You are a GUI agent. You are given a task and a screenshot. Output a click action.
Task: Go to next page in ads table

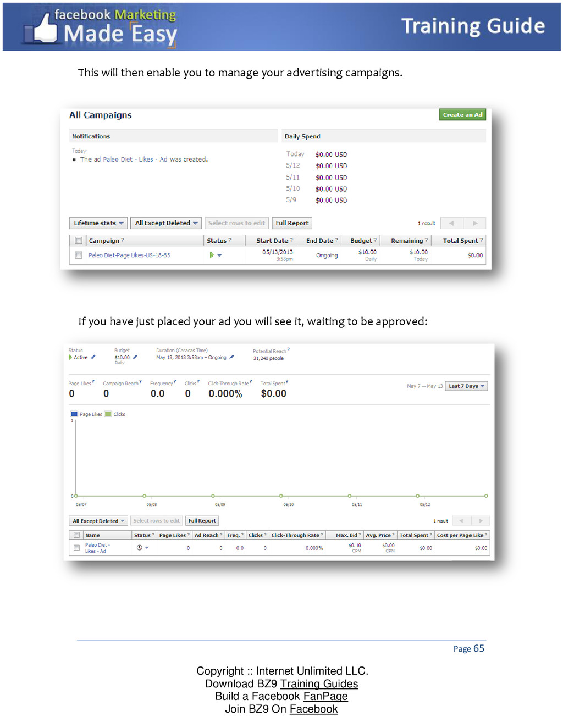coord(481,521)
